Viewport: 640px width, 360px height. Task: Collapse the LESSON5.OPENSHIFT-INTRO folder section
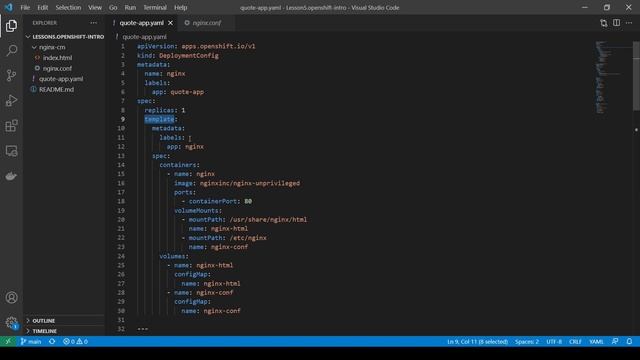[64, 37]
